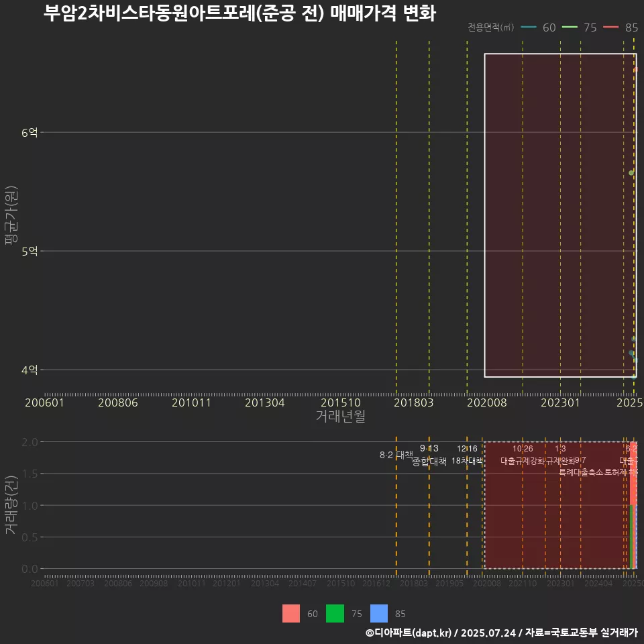This screenshot has height=644, width=644.
Task: Click the 200806 label on upper chart
Action: pyautogui.click(x=118, y=402)
